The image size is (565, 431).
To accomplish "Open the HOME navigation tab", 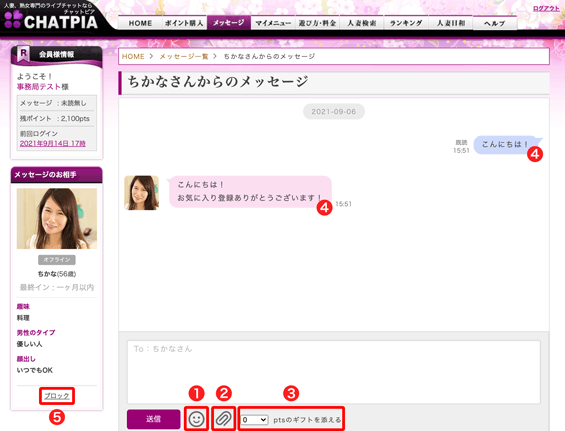I will 140,23.
